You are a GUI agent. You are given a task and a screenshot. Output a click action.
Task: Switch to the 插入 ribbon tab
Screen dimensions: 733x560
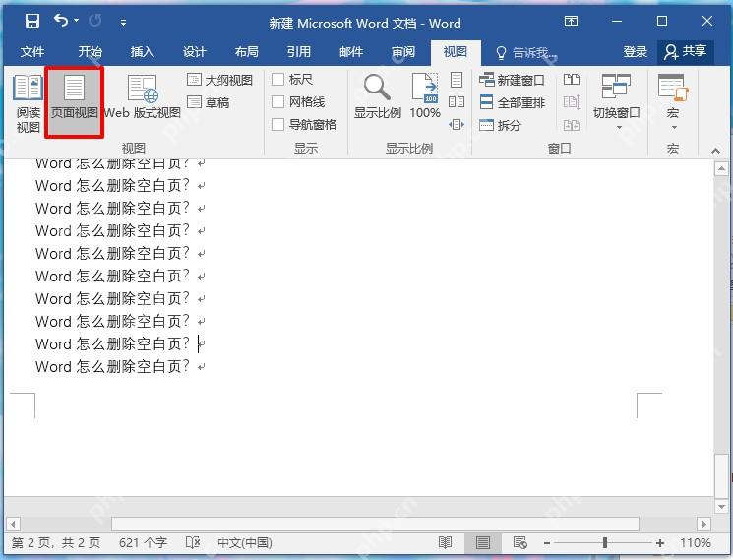pyautogui.click(x=142, y=52)
